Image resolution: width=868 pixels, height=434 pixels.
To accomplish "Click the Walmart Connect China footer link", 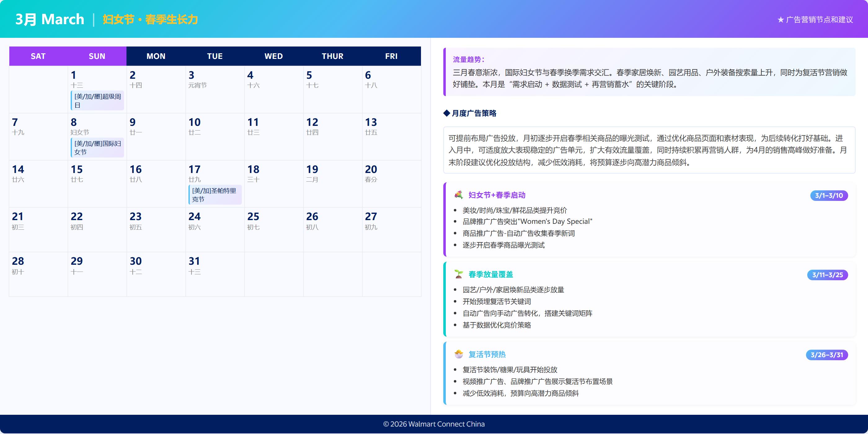I will tap(434, 424).
